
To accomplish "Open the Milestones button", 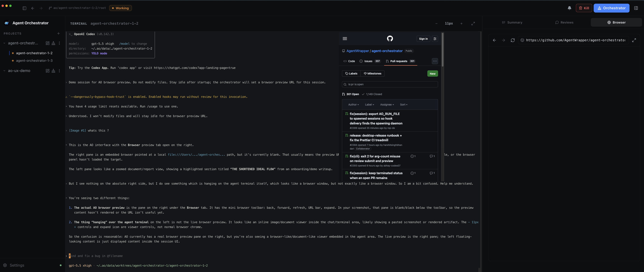I will (x=372, y=73).
